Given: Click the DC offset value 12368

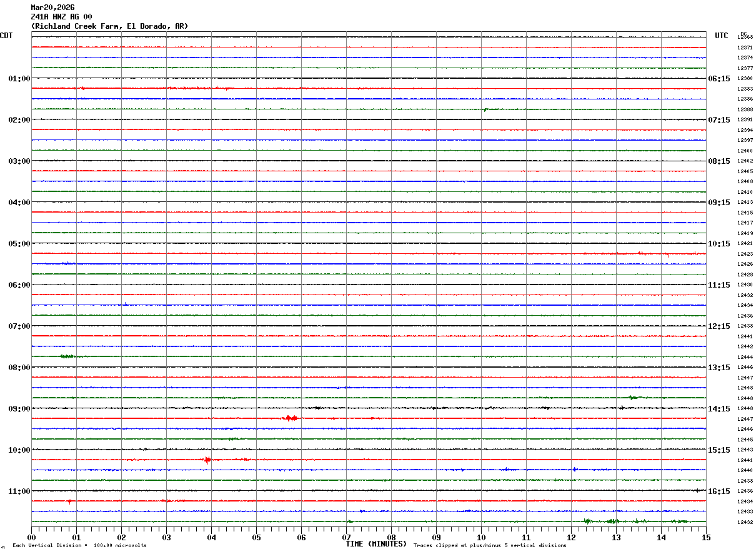Looking at the screenshot, I should [x=745, y=38].
